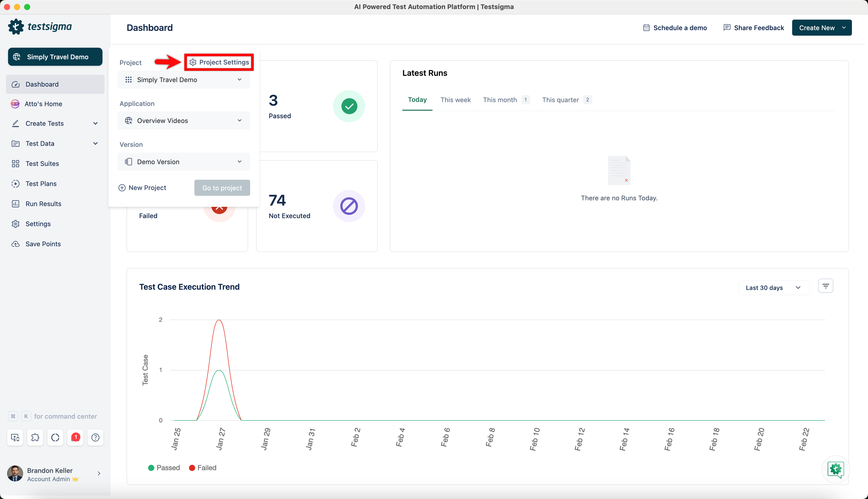The width and height of the screenshot is (868, 499).
Task: Open the Overview Videos application dropdown
Action: 183,121
